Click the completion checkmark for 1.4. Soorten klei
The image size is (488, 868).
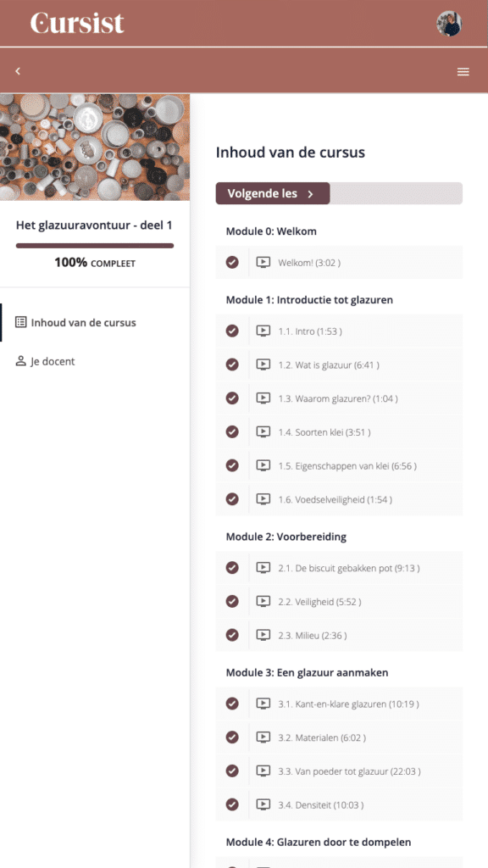(x=232, y=431)
